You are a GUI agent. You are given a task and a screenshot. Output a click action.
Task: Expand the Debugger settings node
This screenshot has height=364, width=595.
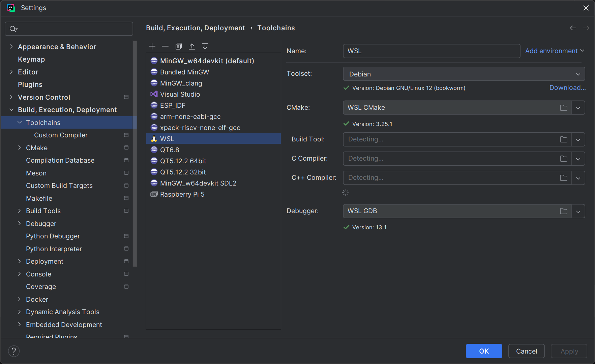coord(20,224)
